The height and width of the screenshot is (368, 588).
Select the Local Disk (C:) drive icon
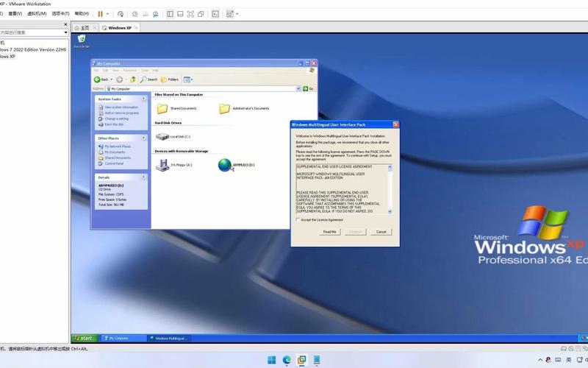[x=162, y=137]
